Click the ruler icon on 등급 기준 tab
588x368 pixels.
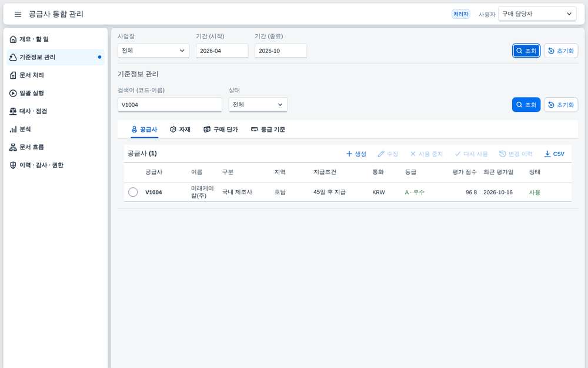[x=254, y=129]
